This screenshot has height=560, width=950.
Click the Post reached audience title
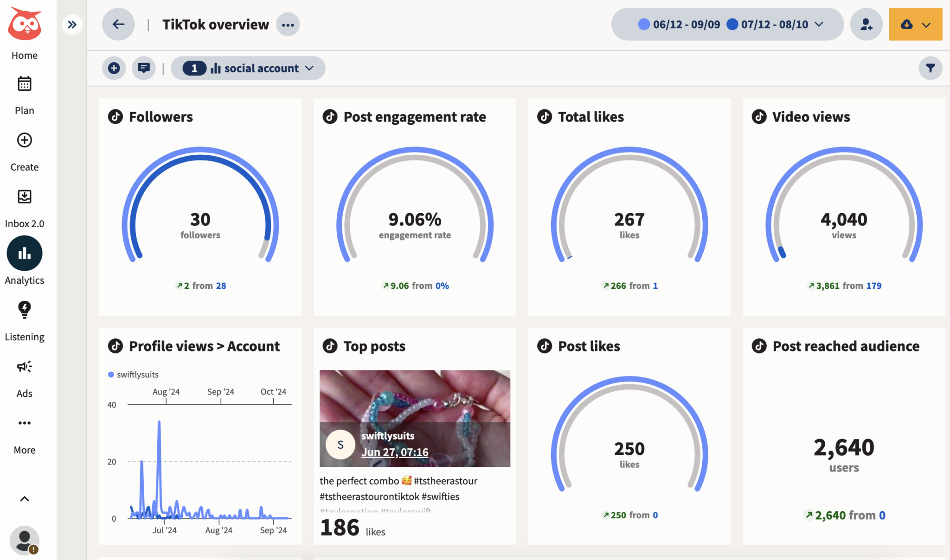[846, 346]
